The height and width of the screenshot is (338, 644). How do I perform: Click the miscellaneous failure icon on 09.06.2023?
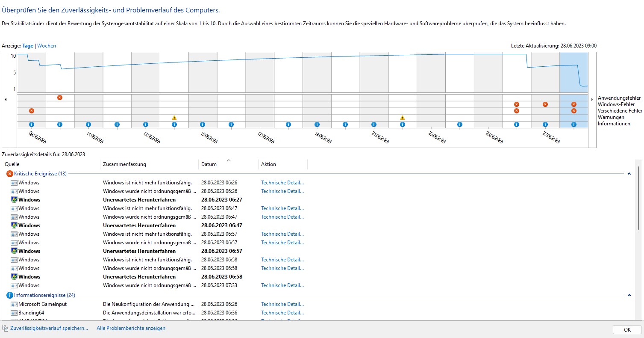tap(31, 111)
